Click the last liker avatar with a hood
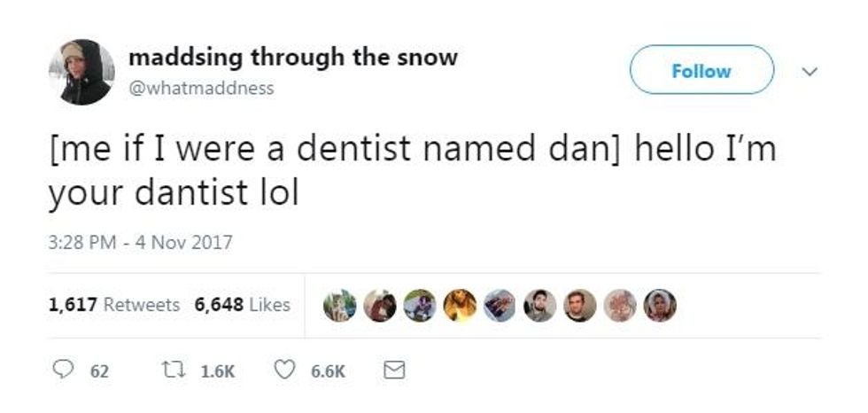The width and height of the screenshot is (868, 413). point(660,305)
